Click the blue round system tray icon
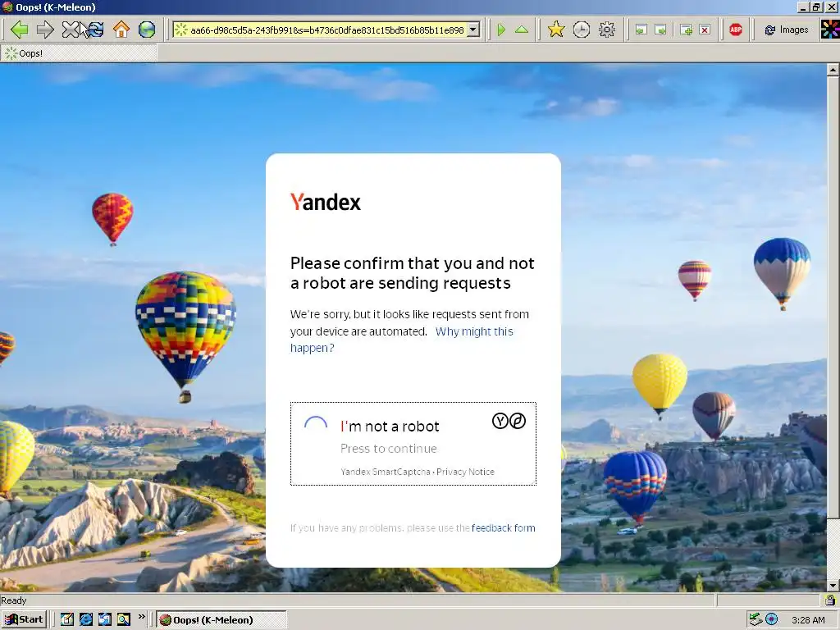Viewport: 840px width, 630px height. (771, 620)
